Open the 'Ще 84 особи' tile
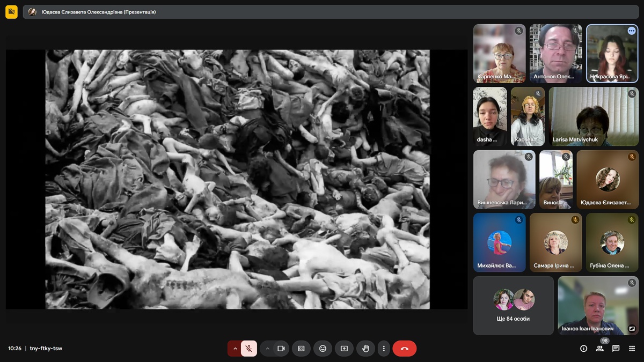Viewport: 644px width, 362px height. [x=513, y=306]
